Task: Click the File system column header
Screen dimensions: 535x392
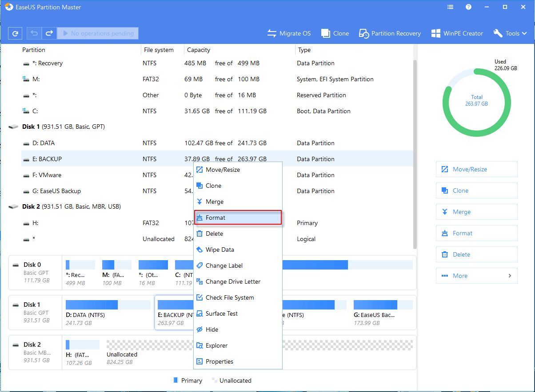Action: (158, 50)
